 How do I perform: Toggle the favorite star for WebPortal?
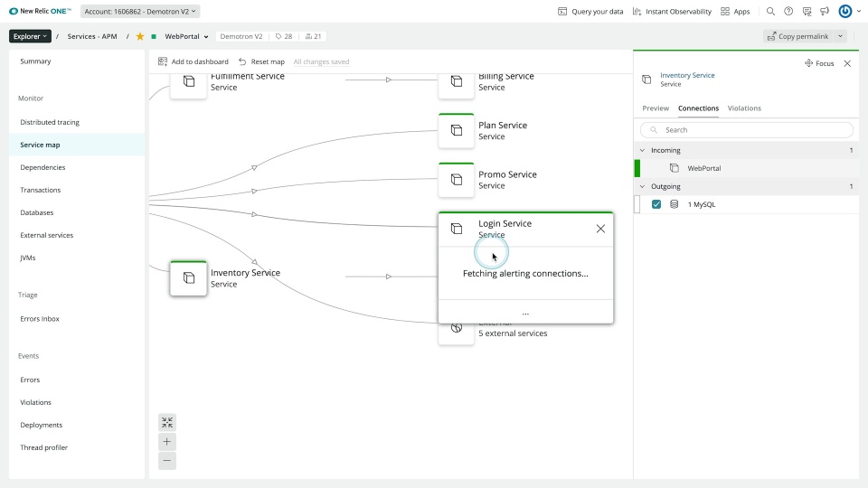tap(140, 36)
